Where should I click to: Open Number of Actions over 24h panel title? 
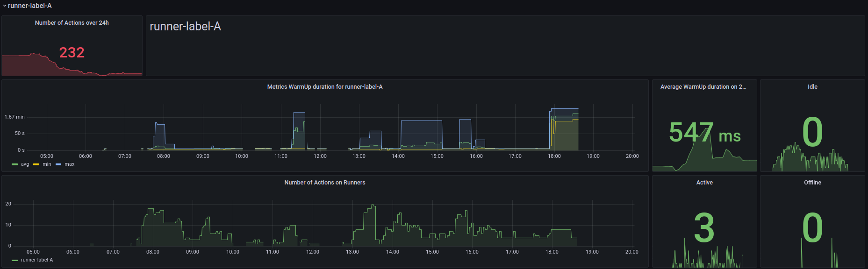point(72,22)
